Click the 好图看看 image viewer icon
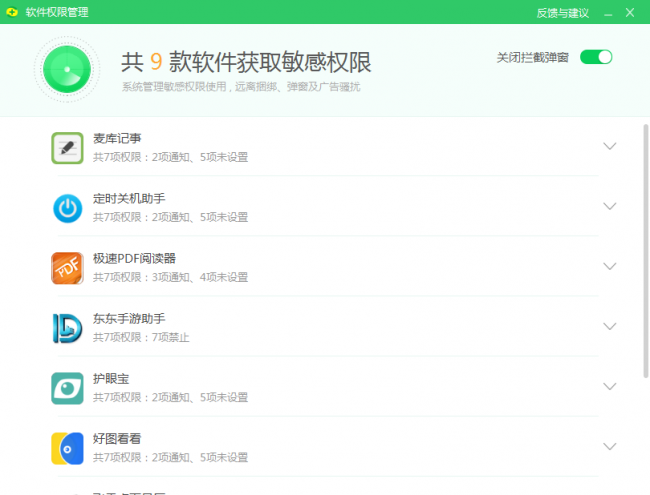Screen dimensions: 650x495 (x=67, y=447)
